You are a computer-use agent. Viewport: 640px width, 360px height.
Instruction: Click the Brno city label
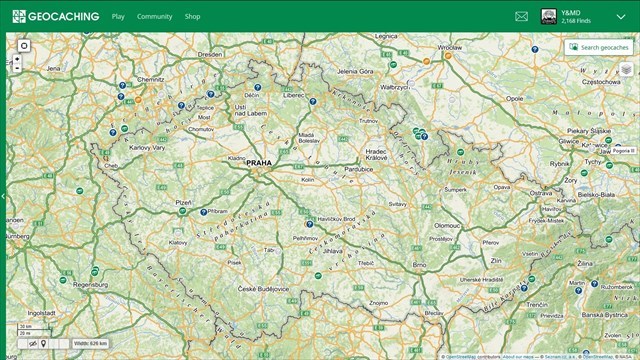click(419, 265)
